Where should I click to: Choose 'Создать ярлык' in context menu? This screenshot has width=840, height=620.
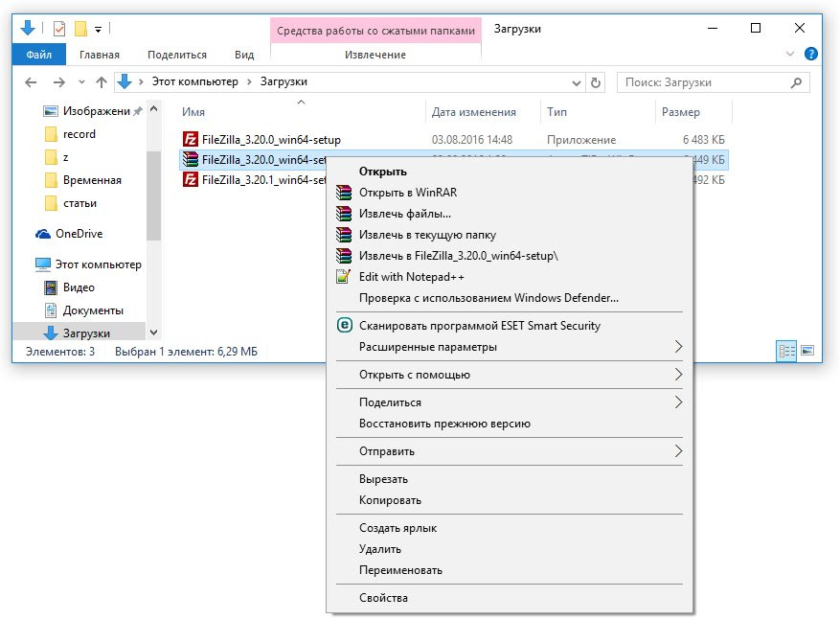398,528
